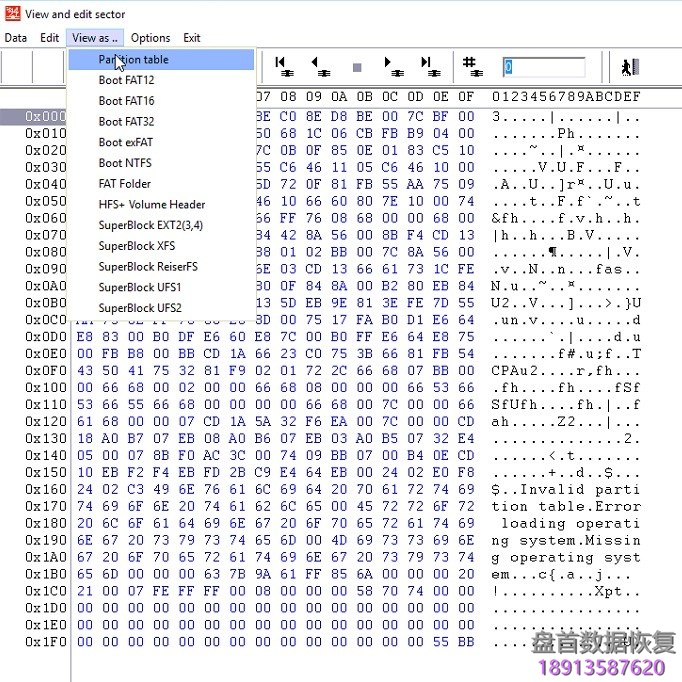Click the sector number input field
Image resolution: width=682 pixels, height=682 pixels.
tap(541, 67)
